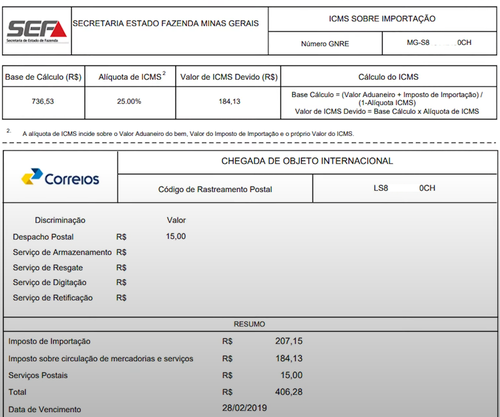The height and width of the screenshot is (417, 500).
Task: Click the CHEGADA DE OBJETO INTERNACIONAL heading
Action: pos(307,161)
